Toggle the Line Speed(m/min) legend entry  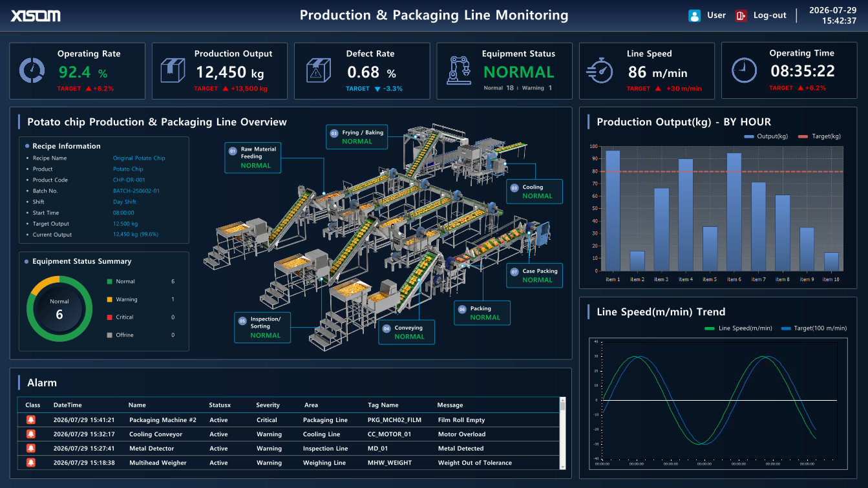739,328
